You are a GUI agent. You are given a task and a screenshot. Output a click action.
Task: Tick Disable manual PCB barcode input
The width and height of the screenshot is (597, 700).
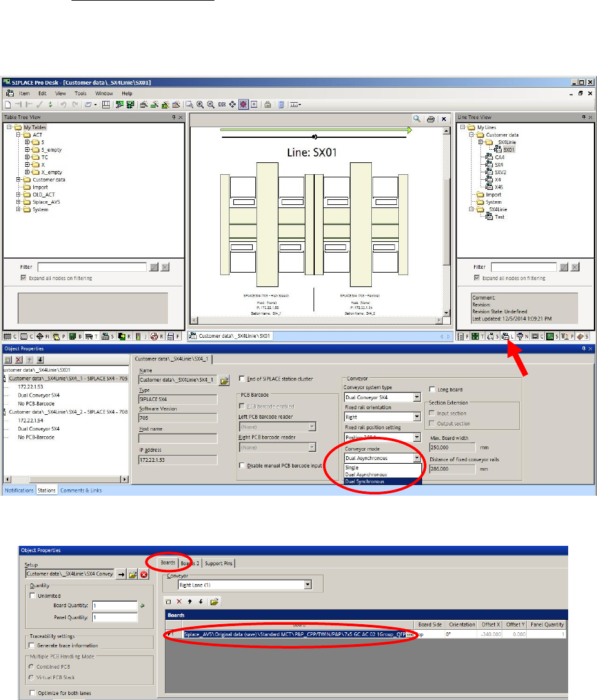242,465
